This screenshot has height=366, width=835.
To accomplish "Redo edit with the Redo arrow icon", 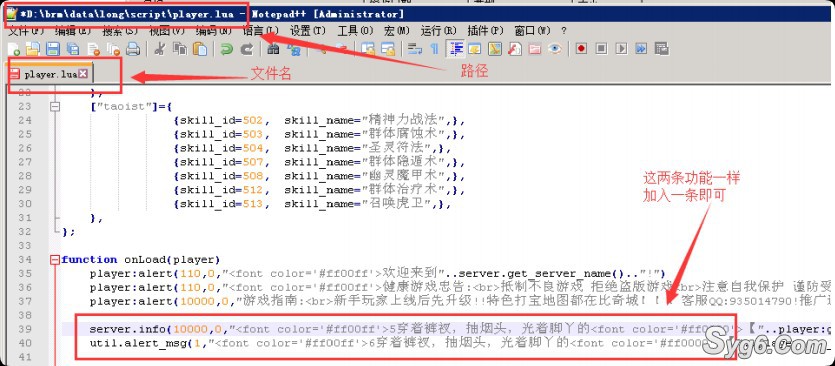I will click(x=247, y=49).
